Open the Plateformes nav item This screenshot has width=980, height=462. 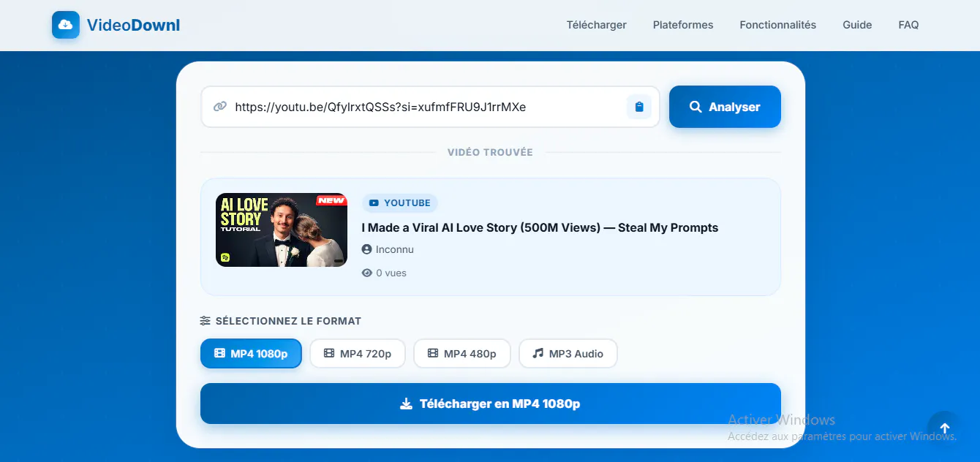click(x=683, y=25)
